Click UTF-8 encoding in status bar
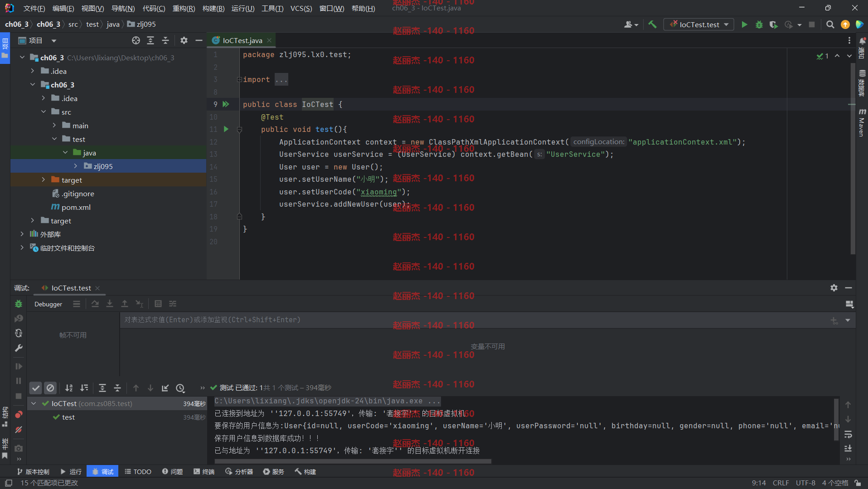Image resolution: width=868 pixels, height=489 pixels. click(805, 483)
